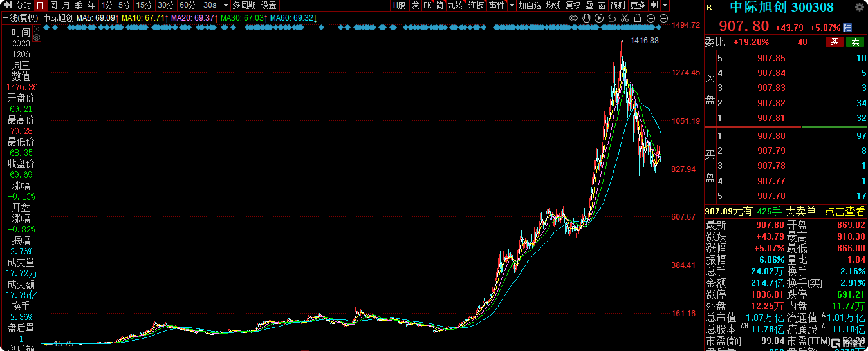Open the gear settings icon beside stock name

(860, 7)
